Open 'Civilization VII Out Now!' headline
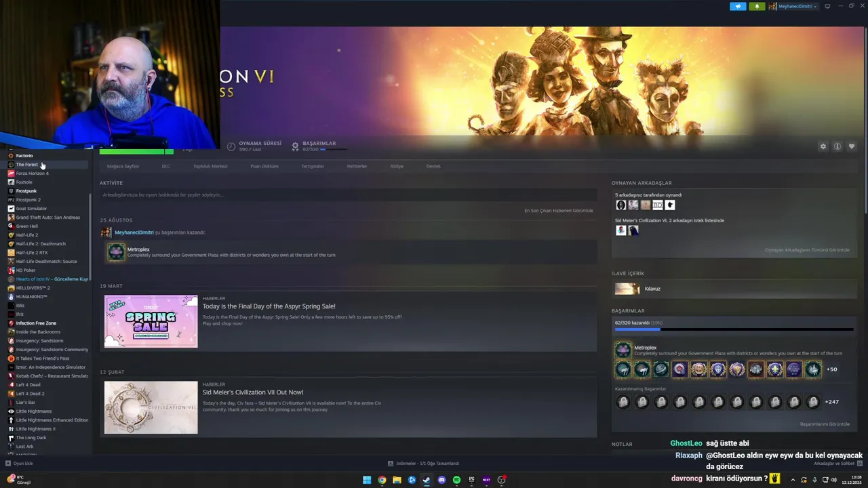868x488 pixels. [x=253, y=392]
